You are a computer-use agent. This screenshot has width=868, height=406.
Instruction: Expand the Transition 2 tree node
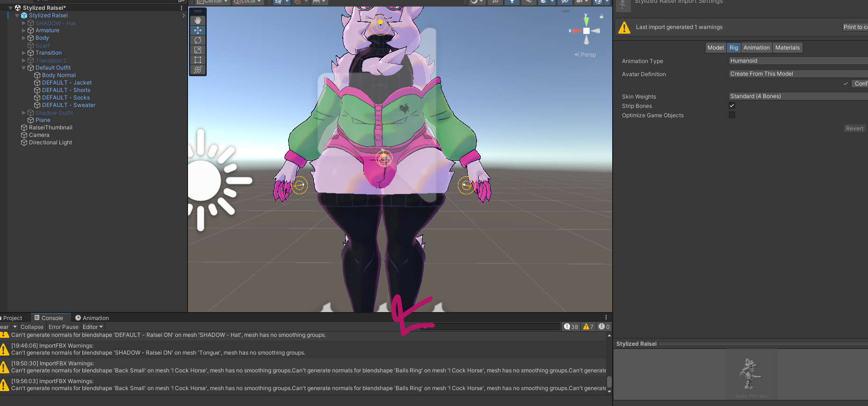tap(24, 60)
